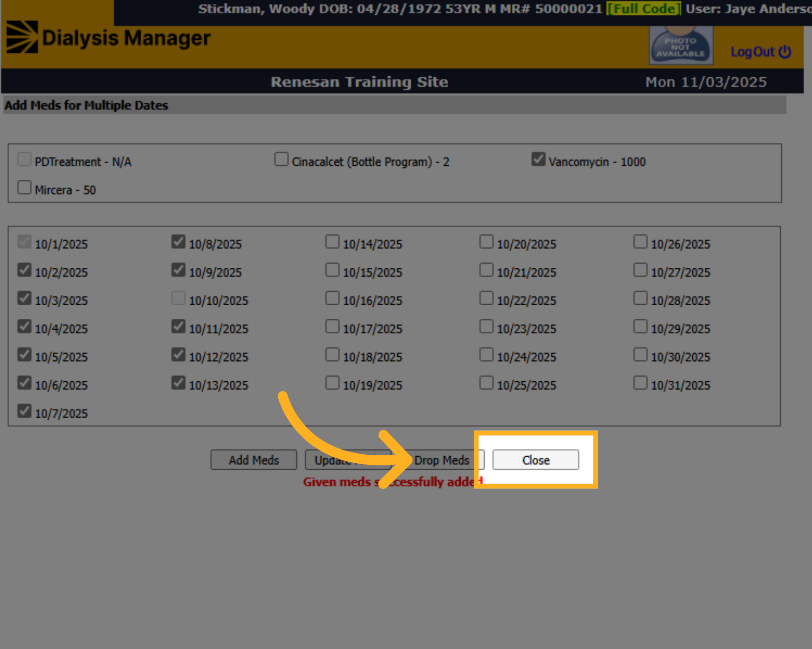812x649 pixels.
Task: Uncheck the 10/7/2025 date checkbox
Action: click(x=25, y=411)
